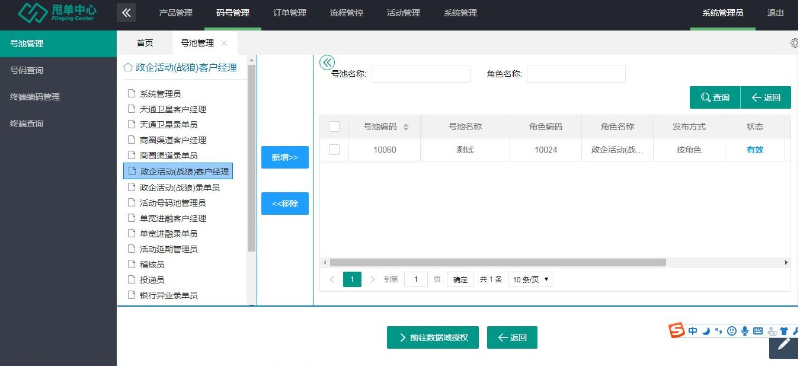Click the pencil edit icon at bottom right
The height and width of the screenshot is (366, 798).
coord(784,345)
